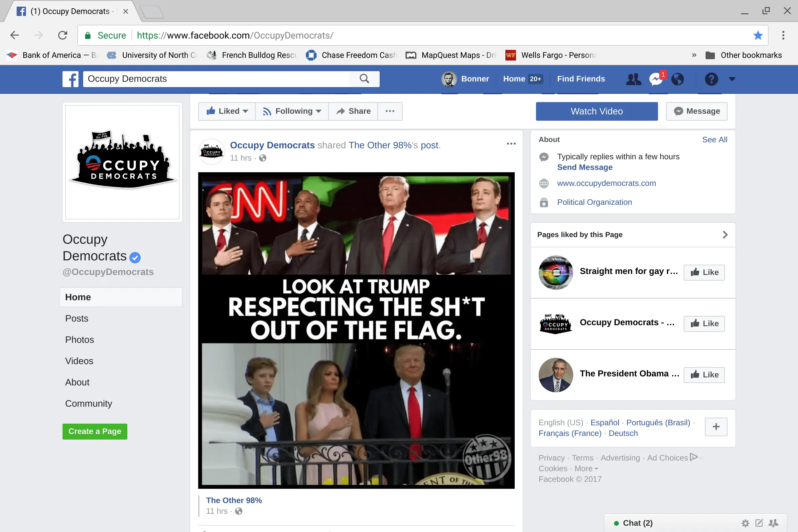
Task: Expand Pages liked by this Page chevron
Action: coord(725,235)
